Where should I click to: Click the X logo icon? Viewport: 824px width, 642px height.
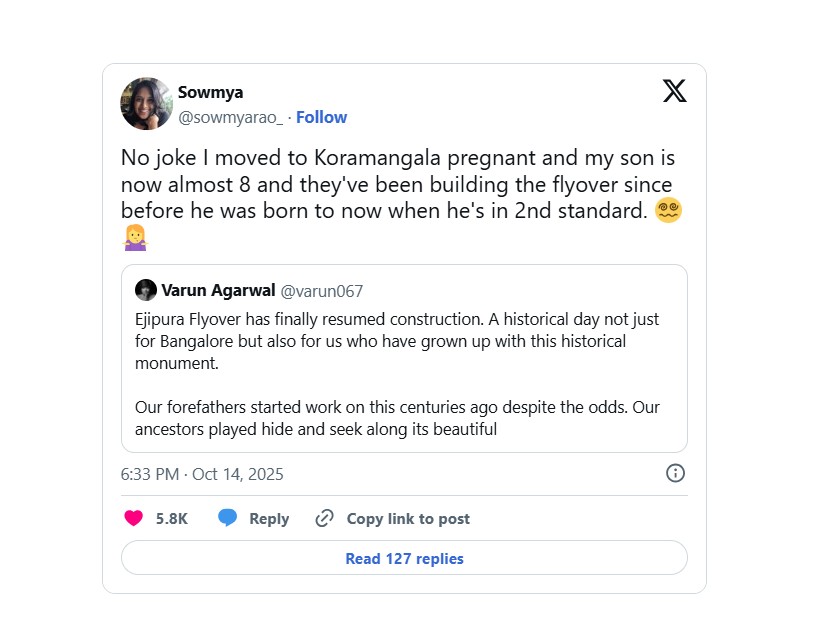click(675, 91)
